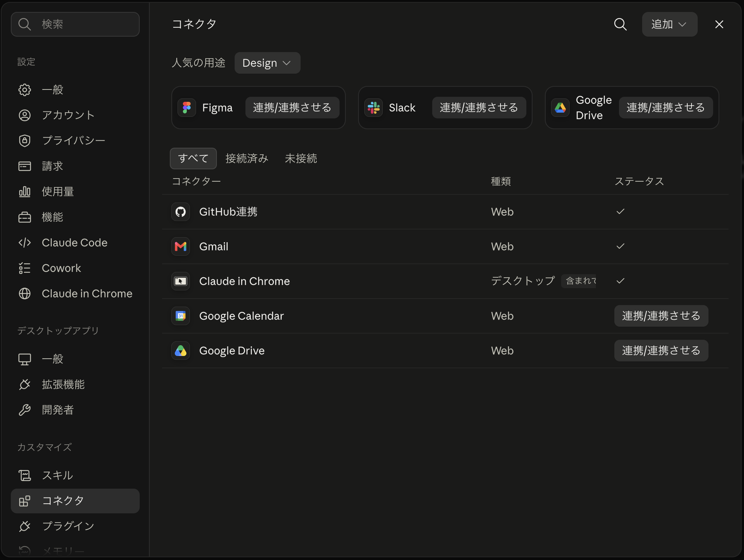Click the GitHub icon in connector list
Image resolution: width=744 pixels, height=560 pixels.
click(x=181, y=212)
